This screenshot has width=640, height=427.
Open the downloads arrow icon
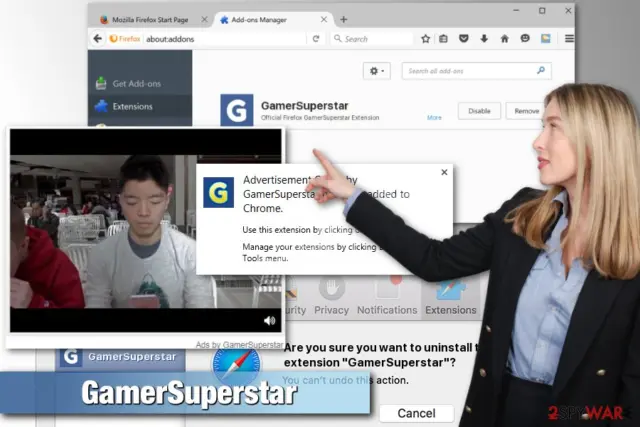tap(484, 39)
